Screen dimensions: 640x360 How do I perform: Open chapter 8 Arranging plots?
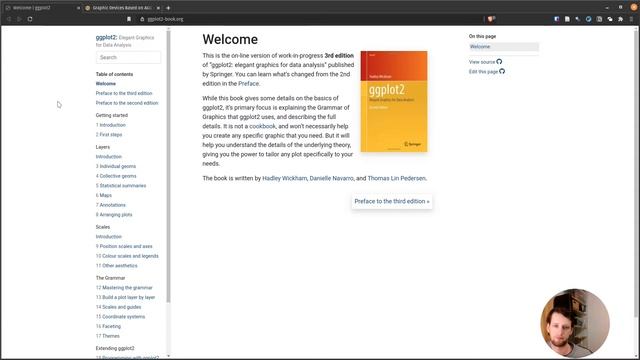114,215
